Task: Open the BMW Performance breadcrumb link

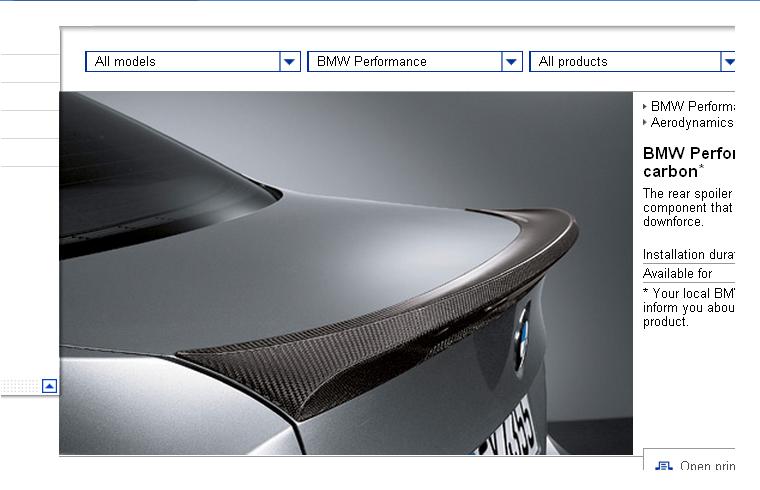Action: pos(692,106)
